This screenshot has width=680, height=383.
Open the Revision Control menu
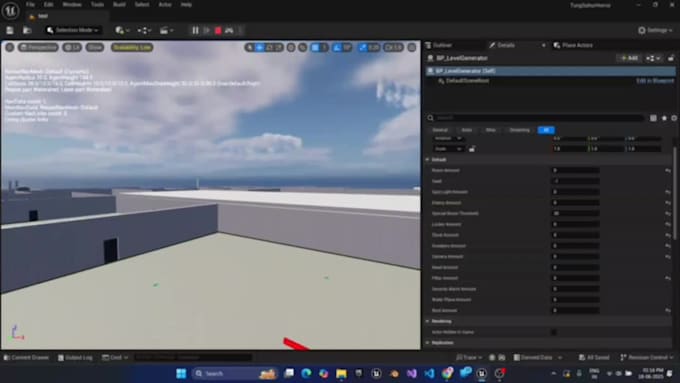pyautogui.click(x=646, y=357)
